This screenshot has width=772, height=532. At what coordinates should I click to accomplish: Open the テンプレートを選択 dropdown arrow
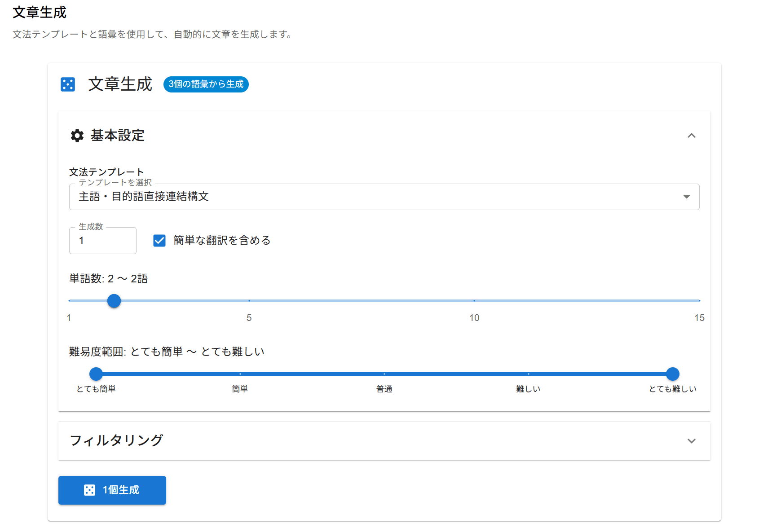686,197
